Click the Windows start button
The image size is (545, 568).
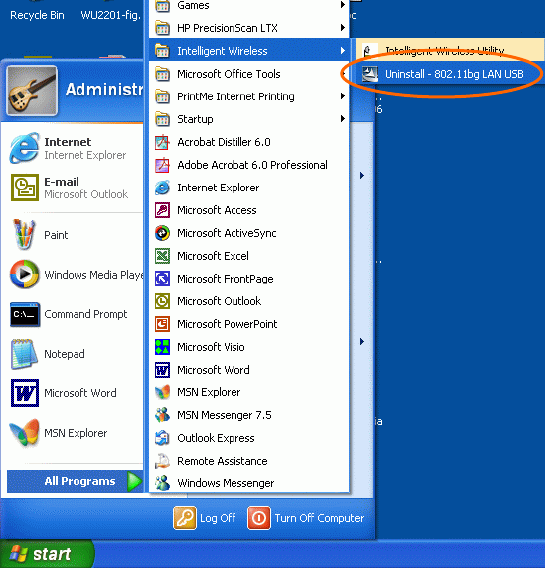[46, 554]
